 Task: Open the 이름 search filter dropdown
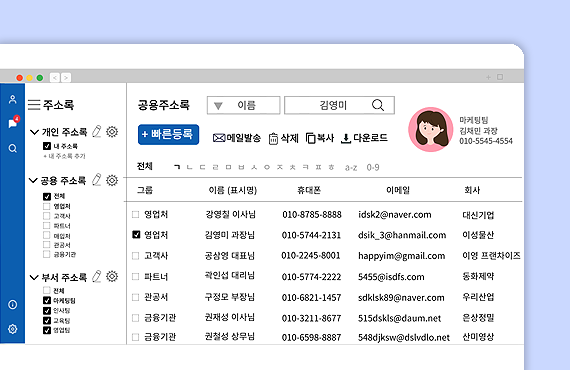(244, 105)
